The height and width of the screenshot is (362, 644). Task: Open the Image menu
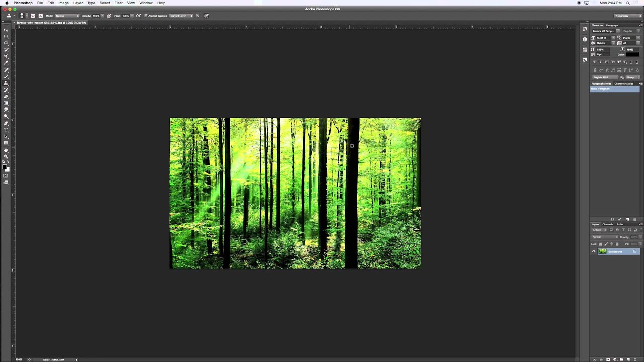pyautogui.click(x=63, y=3)
